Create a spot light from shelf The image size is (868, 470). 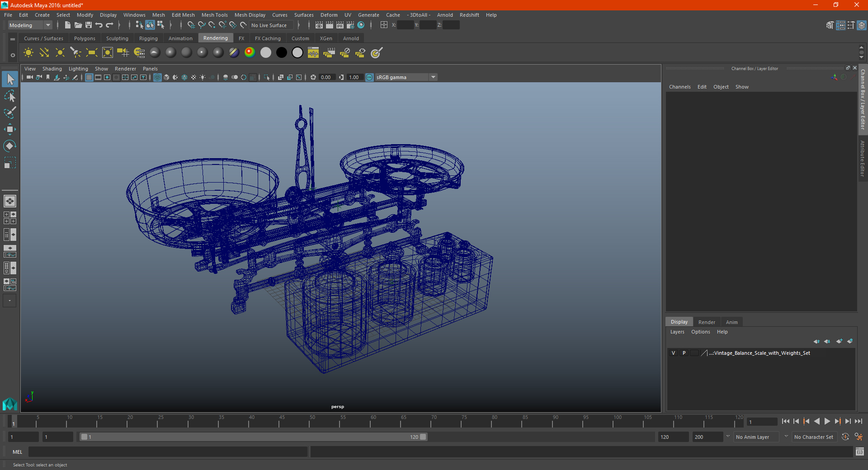click(x=76, y=53)
